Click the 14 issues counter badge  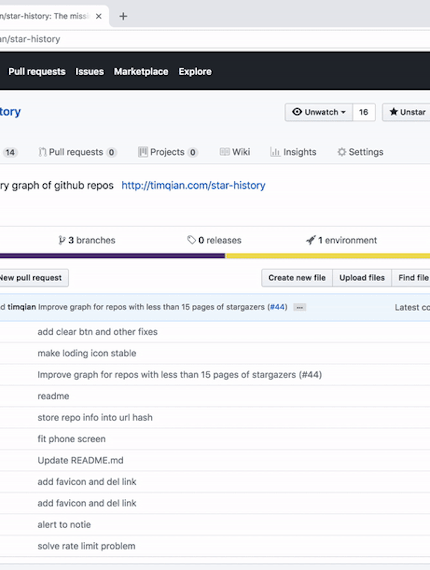click(x=10, y=152)
